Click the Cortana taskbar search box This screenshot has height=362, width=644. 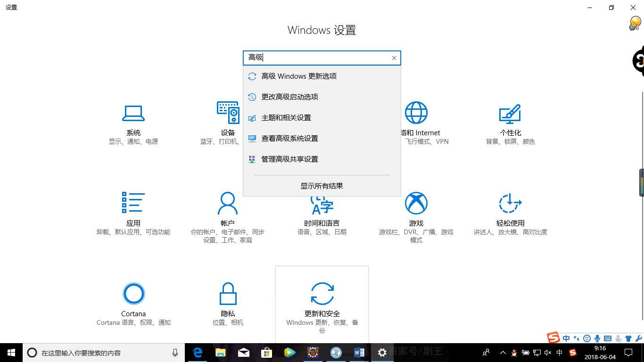pyautogui.click(x=104, y=353)
